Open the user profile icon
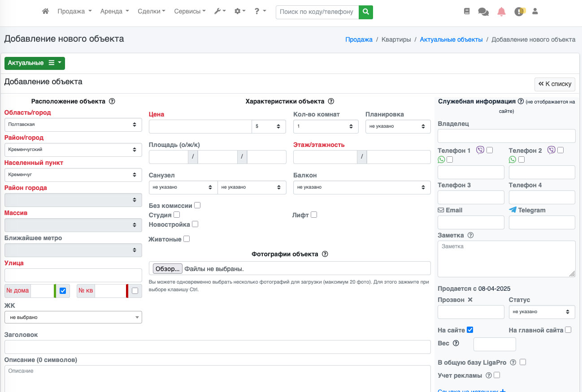The width and height of the screenshot is (582, 392). click(535, 12)
